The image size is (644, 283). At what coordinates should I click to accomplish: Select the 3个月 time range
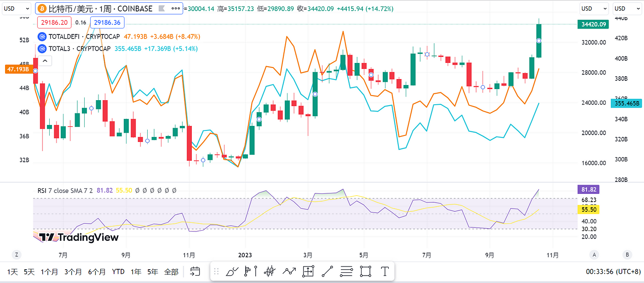[x=73, y=272]
